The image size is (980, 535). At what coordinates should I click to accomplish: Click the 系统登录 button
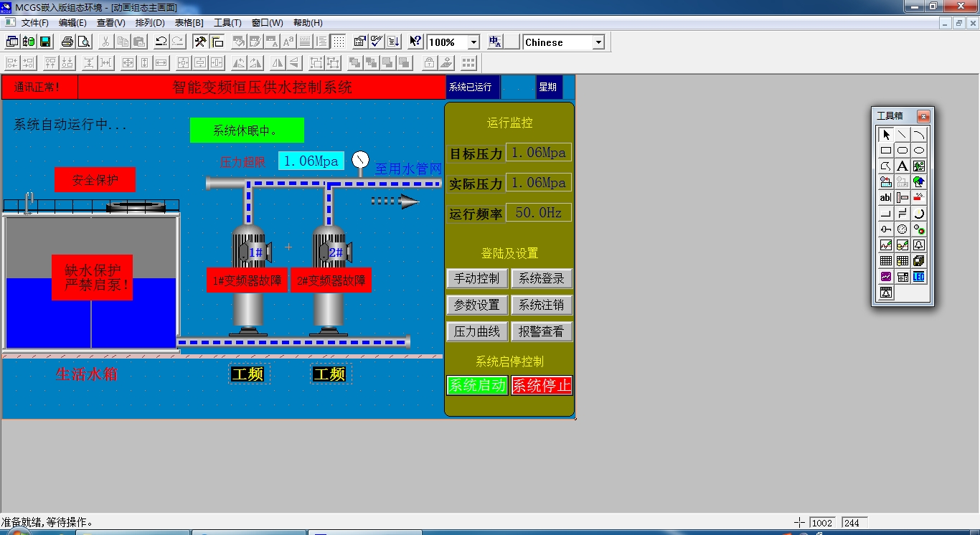coord(542,278)
